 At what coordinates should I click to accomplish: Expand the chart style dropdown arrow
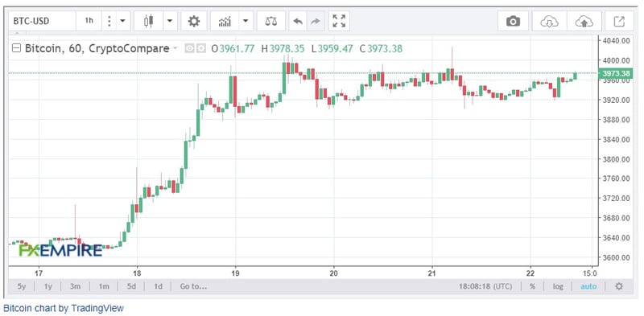[x=170, y=21]
